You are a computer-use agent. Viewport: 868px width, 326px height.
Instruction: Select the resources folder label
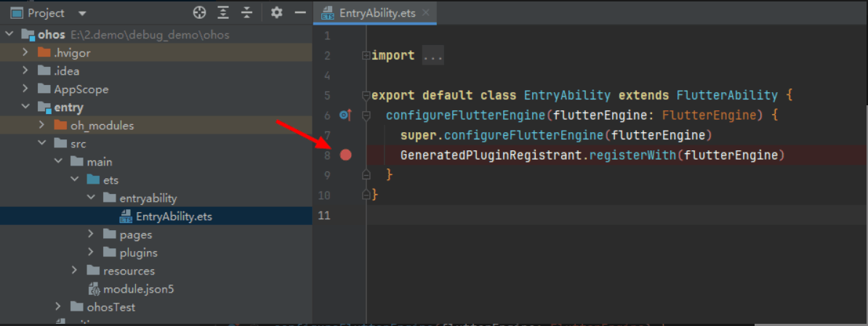click(x=129, y=271)
